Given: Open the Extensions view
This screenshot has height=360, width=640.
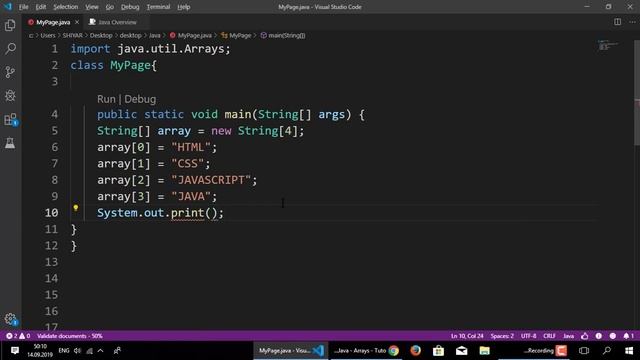Looking at the screenshot, I should tap(10, 119).
